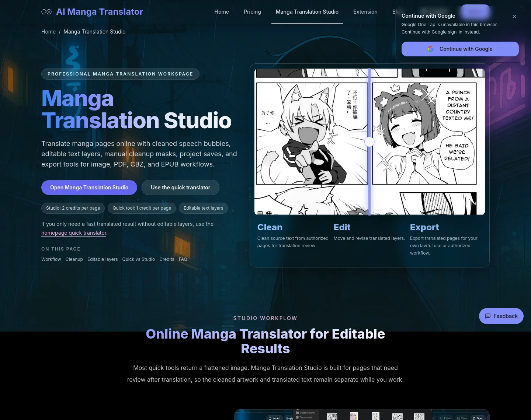
Task: Jump to the Cleanup section link
Action: pyautogui.click(x=74, y=259)
